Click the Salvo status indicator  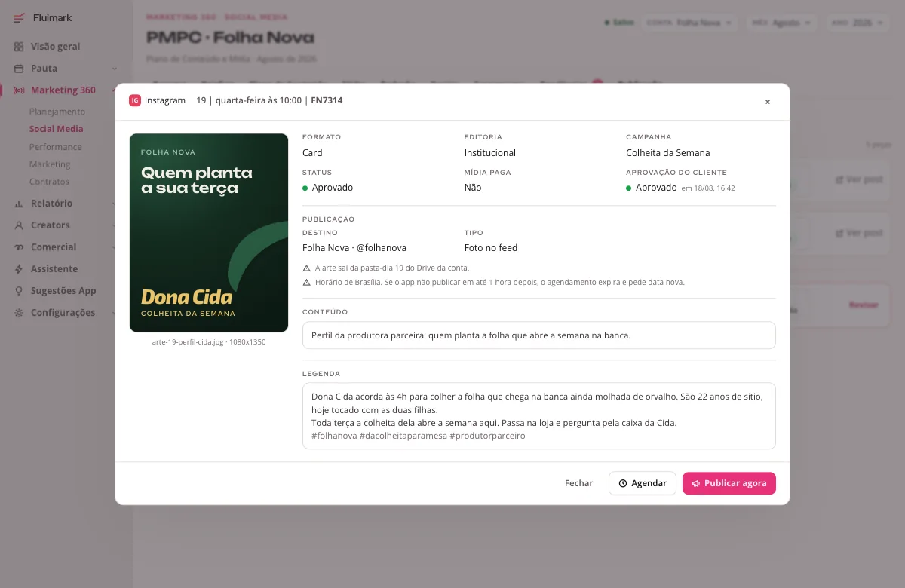click(x=619, y=23)
